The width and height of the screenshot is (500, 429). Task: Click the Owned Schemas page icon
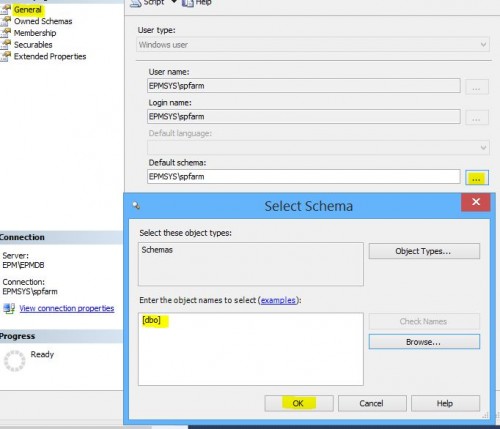[5, 21]
